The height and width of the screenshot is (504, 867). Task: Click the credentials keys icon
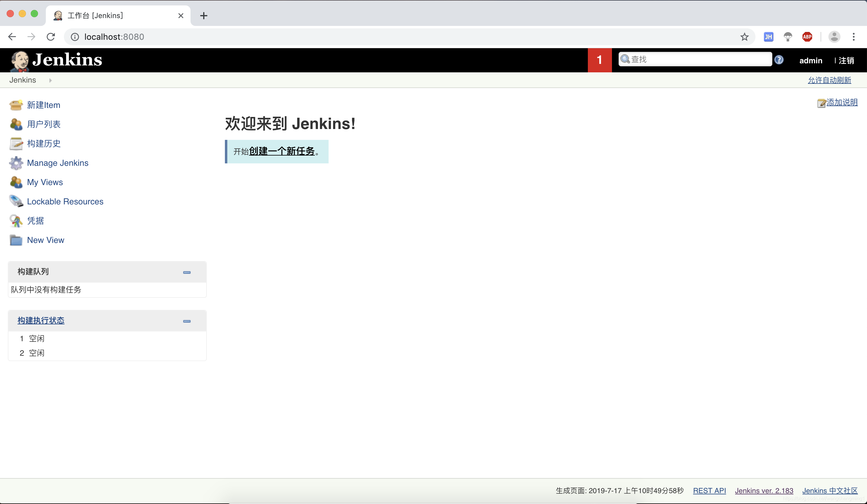click(x=16, y=221)
